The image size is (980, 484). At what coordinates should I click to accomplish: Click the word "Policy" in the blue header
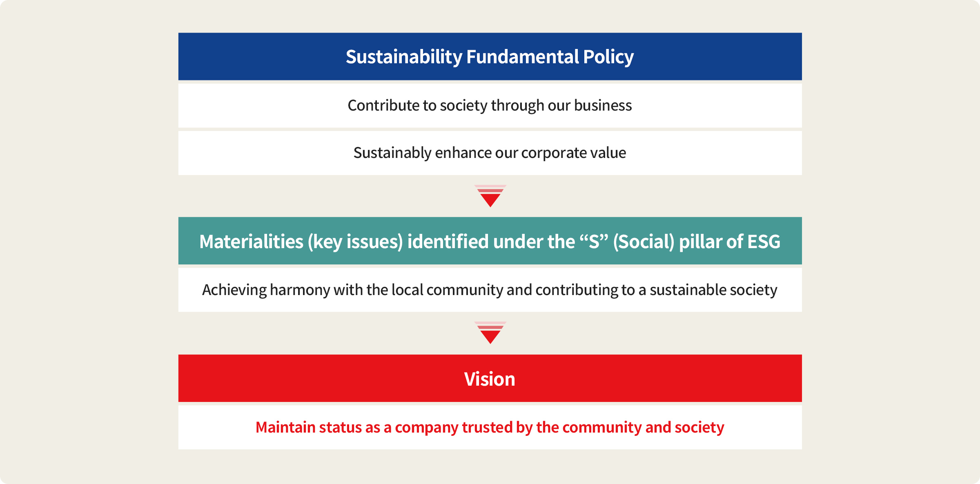pos(608,57)
